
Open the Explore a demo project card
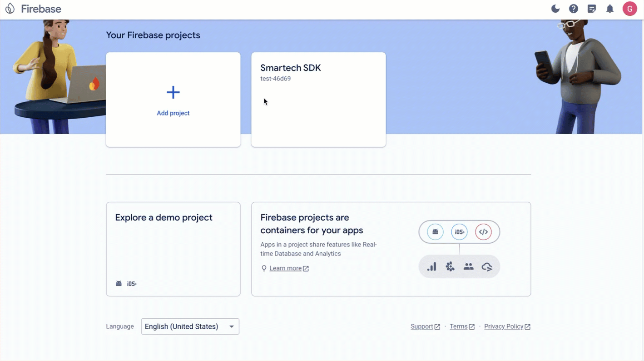click(173, 249)
